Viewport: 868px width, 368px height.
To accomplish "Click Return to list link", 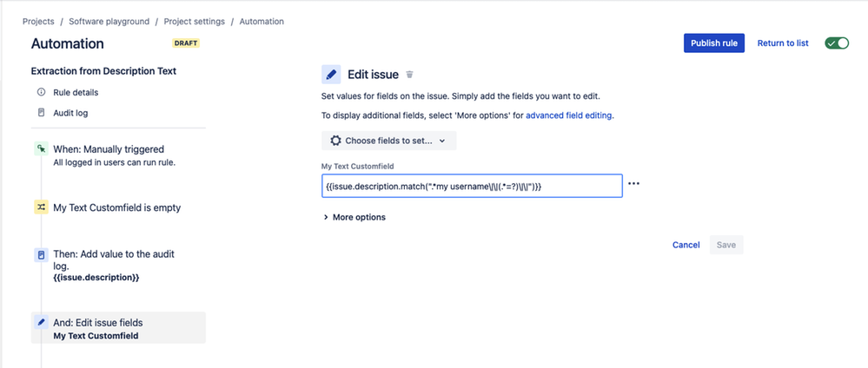I will [783, 43].
